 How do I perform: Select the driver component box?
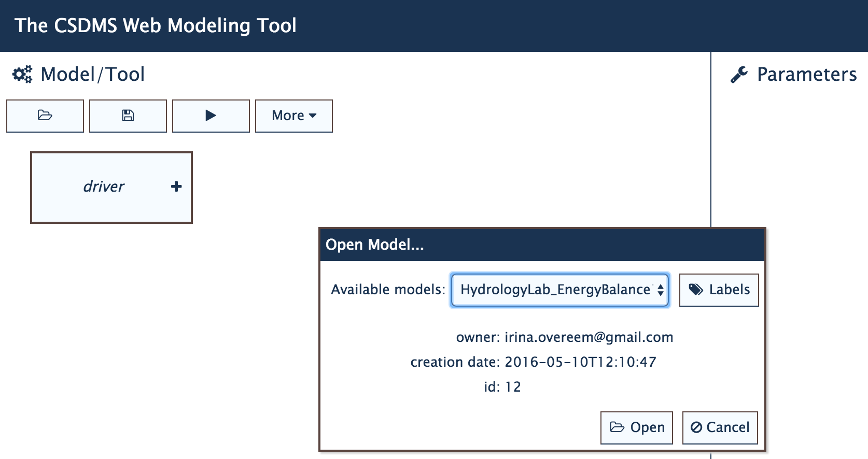point(111,188)
